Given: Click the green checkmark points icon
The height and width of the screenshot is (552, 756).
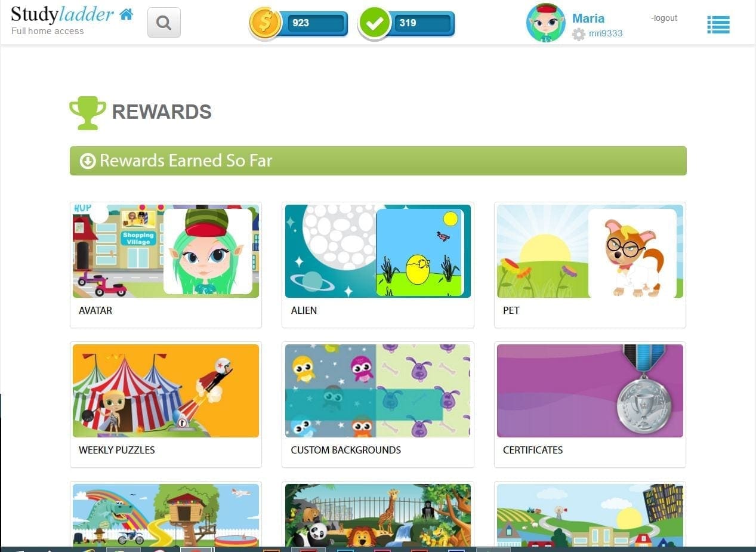Looking at the screenshot, I should (x=375, y=23).
